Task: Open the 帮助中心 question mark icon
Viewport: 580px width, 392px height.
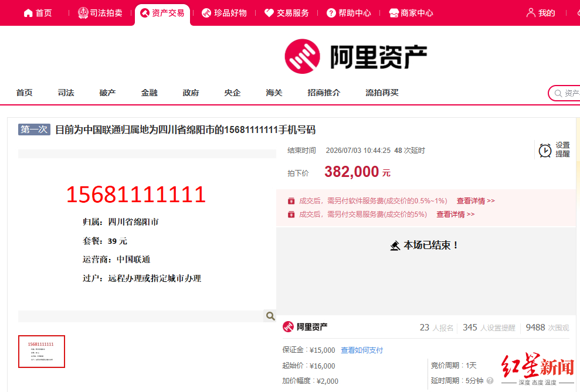Action: pyautogui.click(x=331, y=13)
